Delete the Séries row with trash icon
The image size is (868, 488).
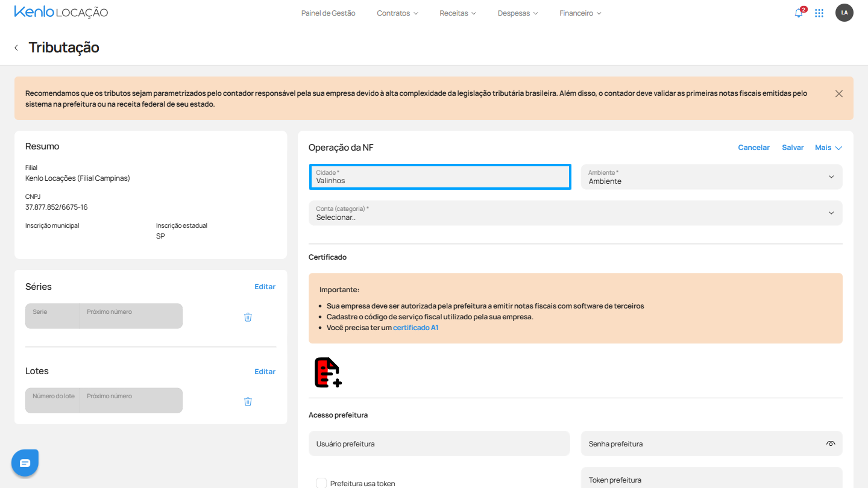pyautogui.click(x=248, y=317)
